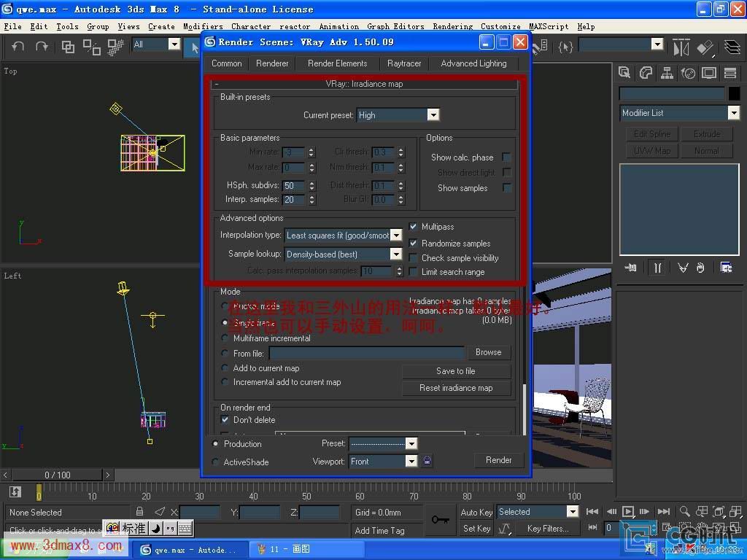747x560 pixels.
Task: Click the time slider 0 / 100 handle
Action: [57, 475]
